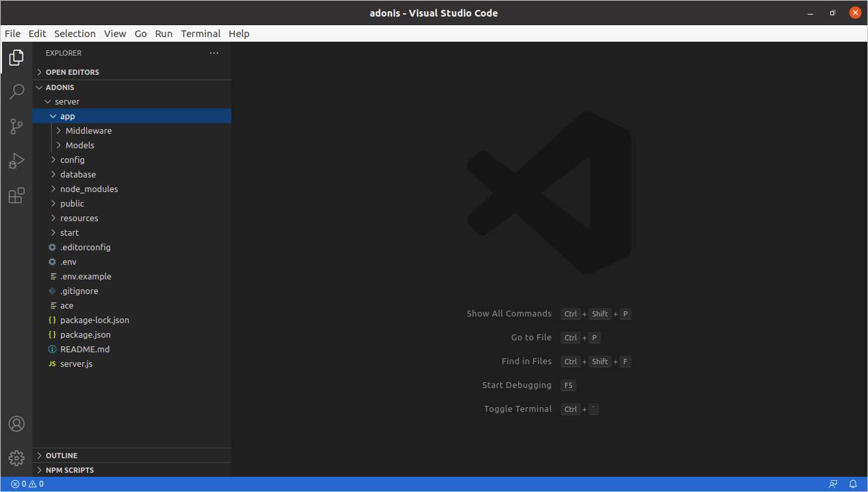Image resolution: width=868 pixels, height=492 pixels.
Task: Open the Source Control view icon
Action: click(x=17, y=126)
